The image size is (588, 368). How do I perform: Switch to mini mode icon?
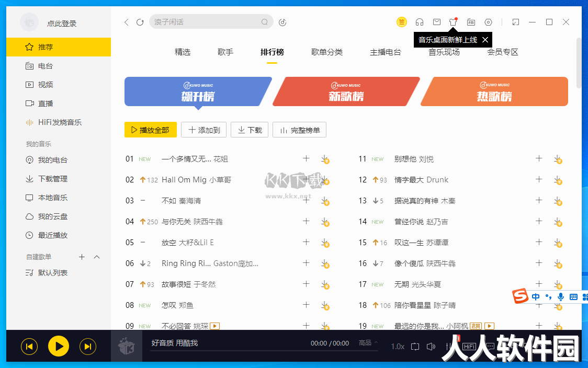pos(516,22)
